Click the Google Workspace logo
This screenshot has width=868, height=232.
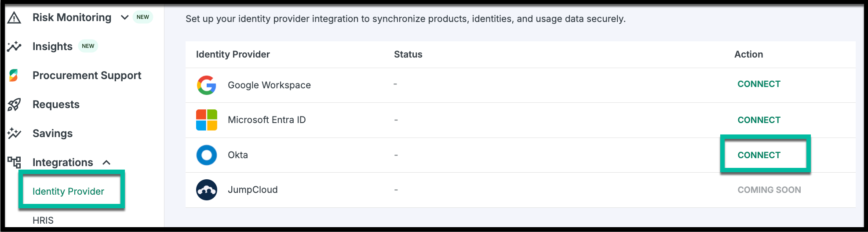pos(207,85)
